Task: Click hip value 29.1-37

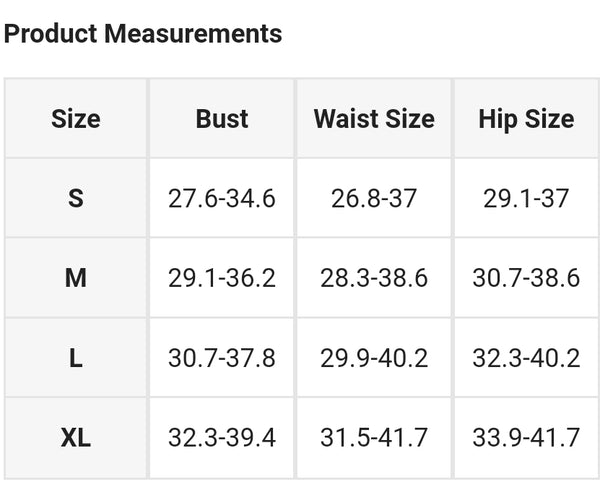Action: (526, 198)
